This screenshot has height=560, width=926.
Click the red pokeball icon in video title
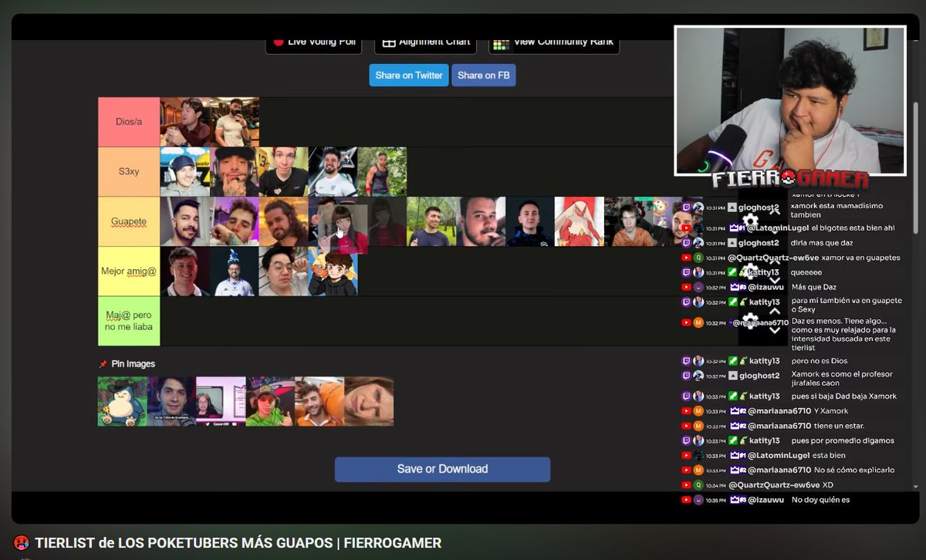tap(21, 543)
